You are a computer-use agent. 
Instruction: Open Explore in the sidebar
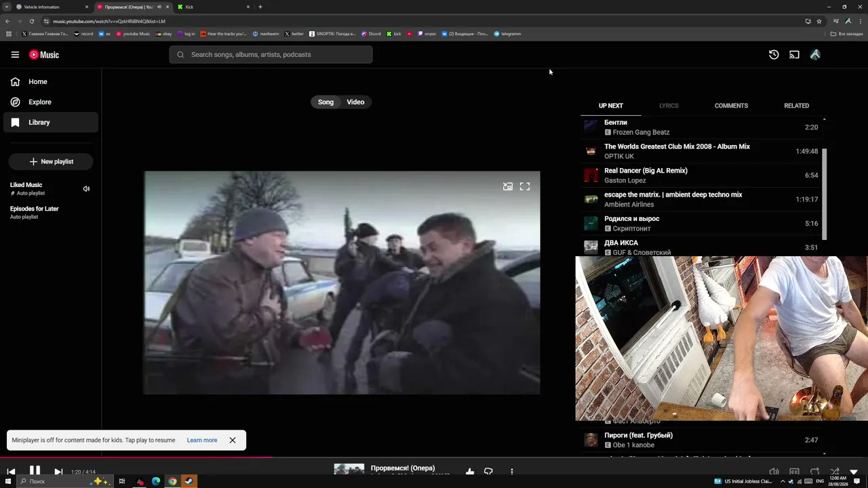pos(51,102)
